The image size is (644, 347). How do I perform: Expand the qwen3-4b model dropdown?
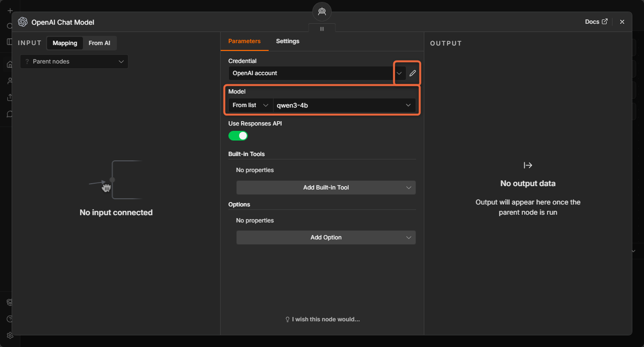click(x=344, y=105)
